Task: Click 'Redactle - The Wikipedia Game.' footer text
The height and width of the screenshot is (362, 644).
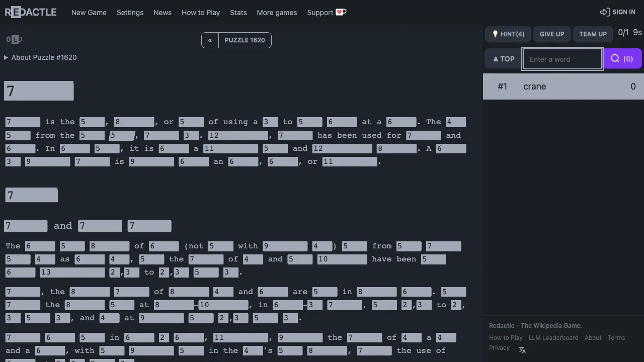Action: pyautogui.click(x=535, y=326)
